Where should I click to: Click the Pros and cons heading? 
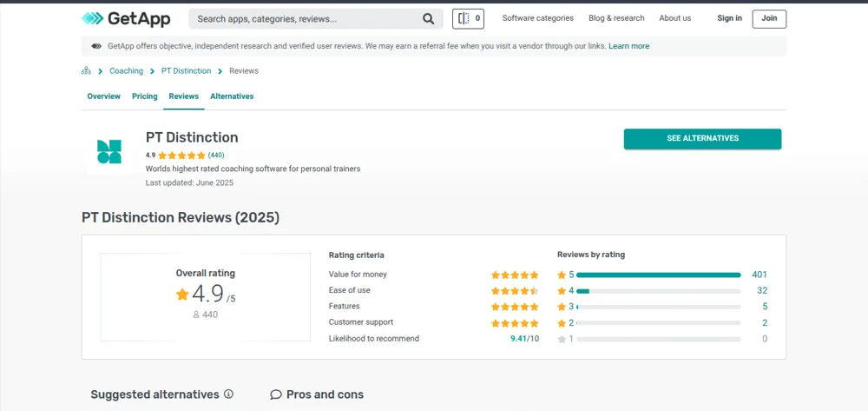coord(325,395)
